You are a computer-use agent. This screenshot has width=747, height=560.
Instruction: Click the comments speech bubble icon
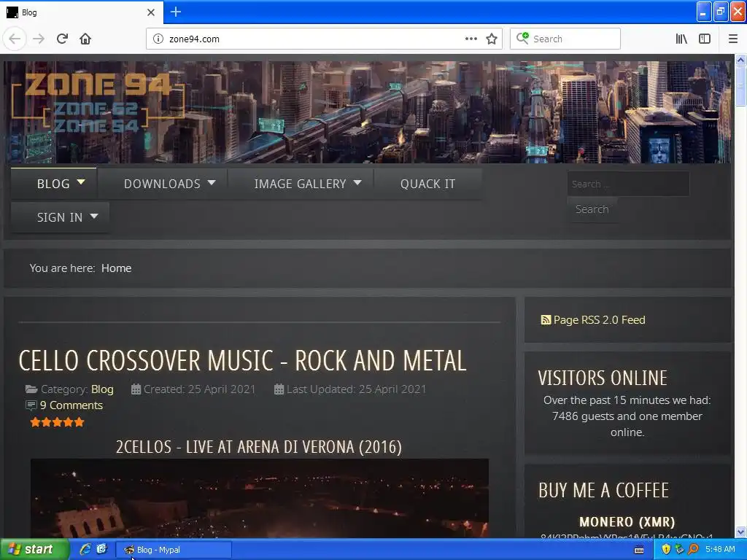(31, 405)
